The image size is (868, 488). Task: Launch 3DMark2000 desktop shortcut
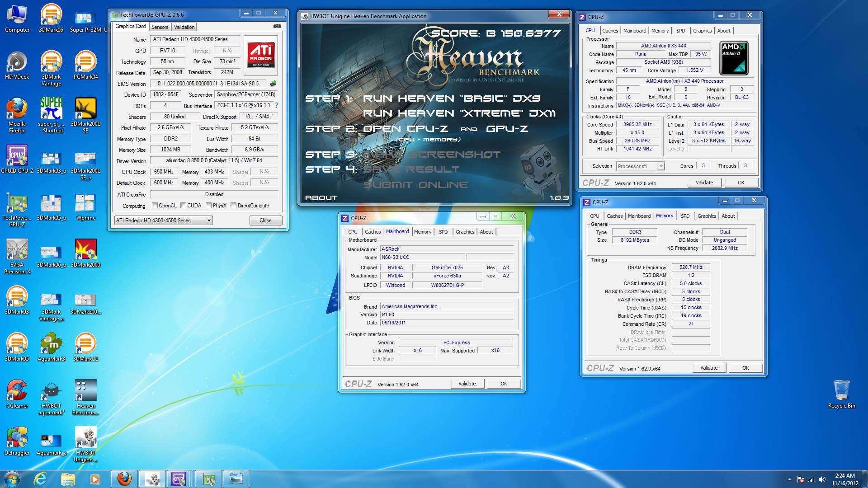coord(85,253)
